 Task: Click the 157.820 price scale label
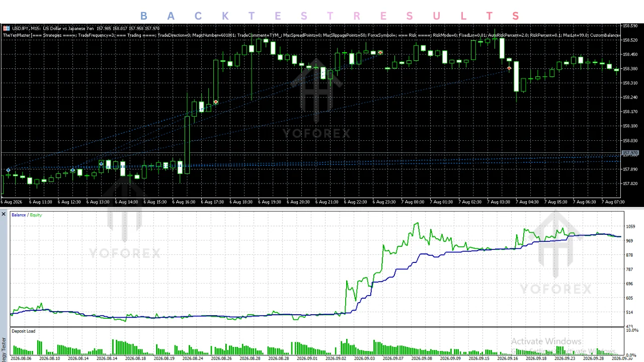point(630,184)
